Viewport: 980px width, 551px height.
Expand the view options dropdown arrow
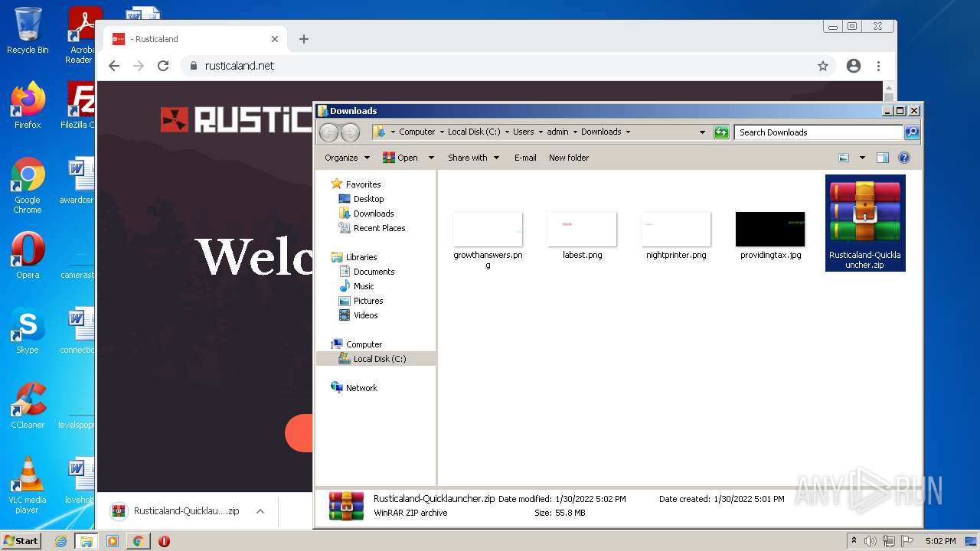point(862,158)
